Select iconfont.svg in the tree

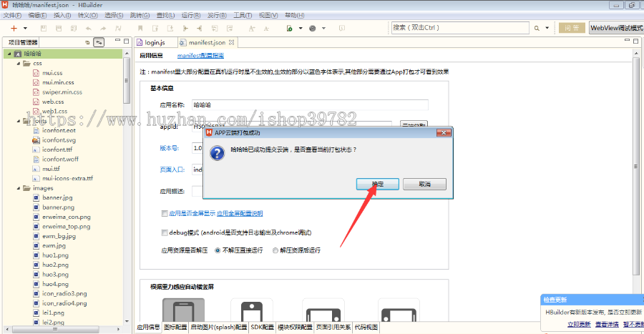coord(59,140)
